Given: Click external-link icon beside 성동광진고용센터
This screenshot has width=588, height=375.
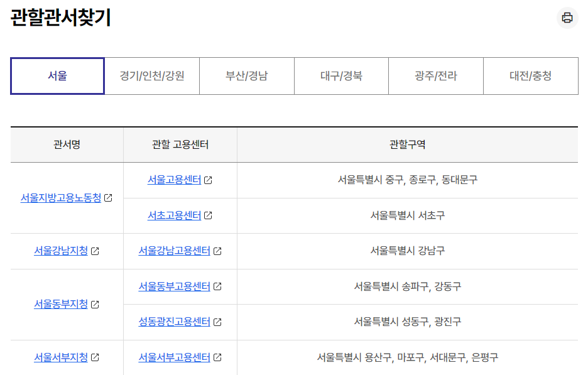Looking at the screenshot, I should (x=217, y=322).
